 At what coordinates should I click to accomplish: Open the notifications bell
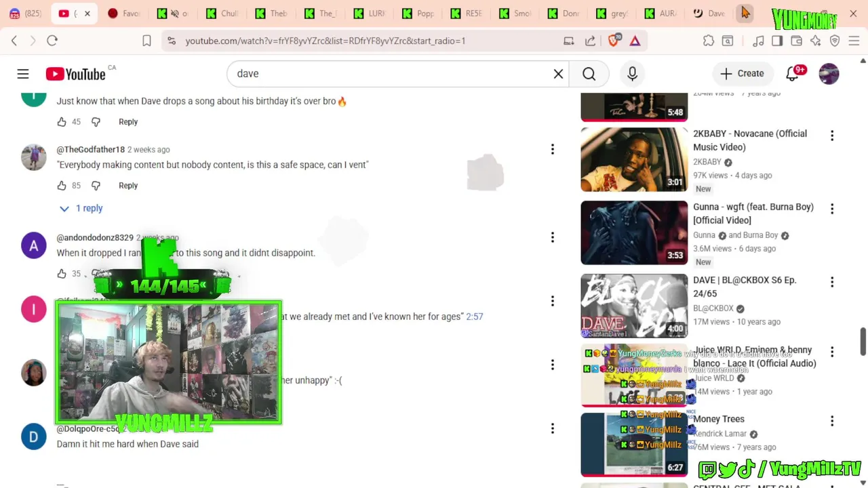[792, 74]
